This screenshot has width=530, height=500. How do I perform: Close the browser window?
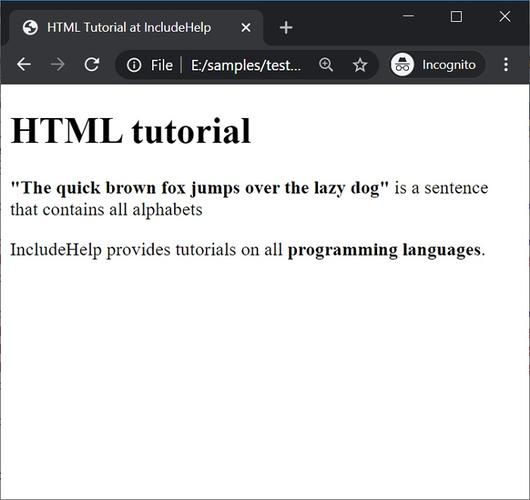click(505, 16)
